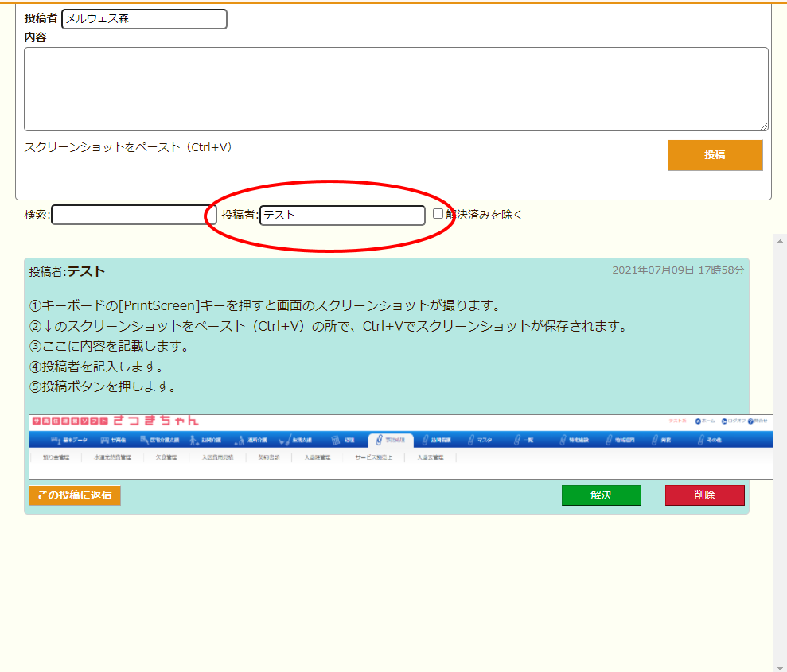787x672 pixels.
Task: Click the さつまちゃん logo in the pasted screenshot
Action: pyautogui.click(x=155, y=421)
